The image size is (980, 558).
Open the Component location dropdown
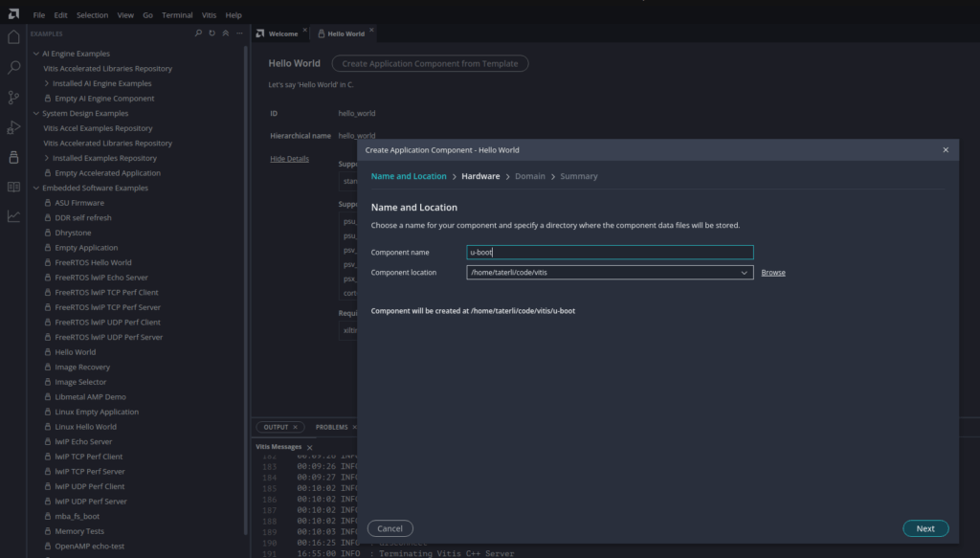pyautogui.click(x=744, y=273)
